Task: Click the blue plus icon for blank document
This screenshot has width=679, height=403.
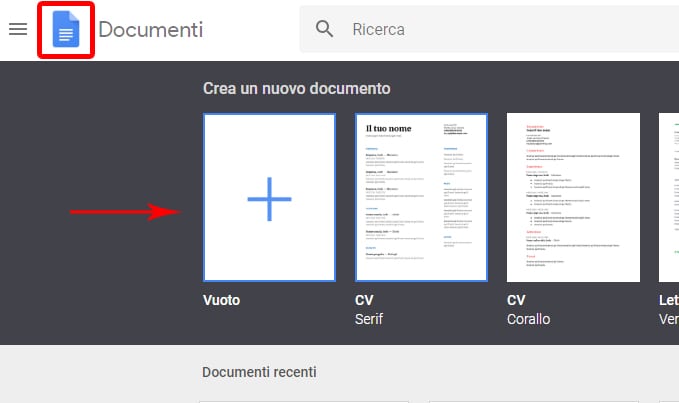Action: pyautogui.click(x=269, y=197)
